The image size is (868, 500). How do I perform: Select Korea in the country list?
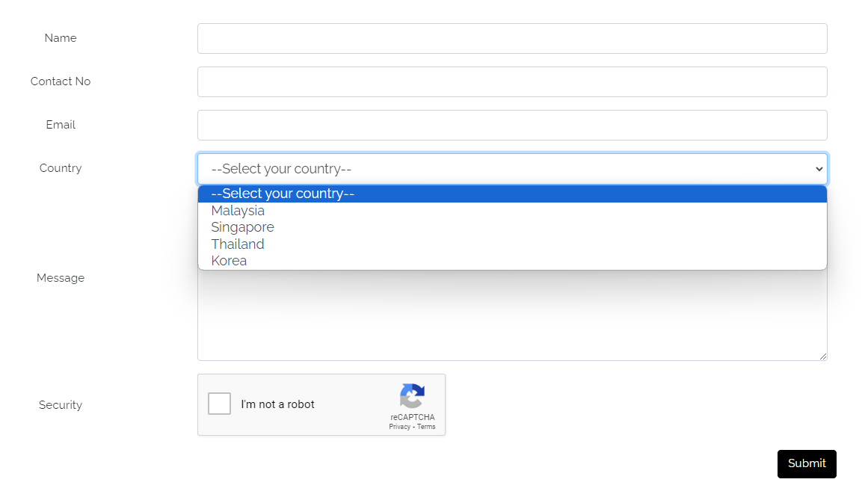coord(229,261)
